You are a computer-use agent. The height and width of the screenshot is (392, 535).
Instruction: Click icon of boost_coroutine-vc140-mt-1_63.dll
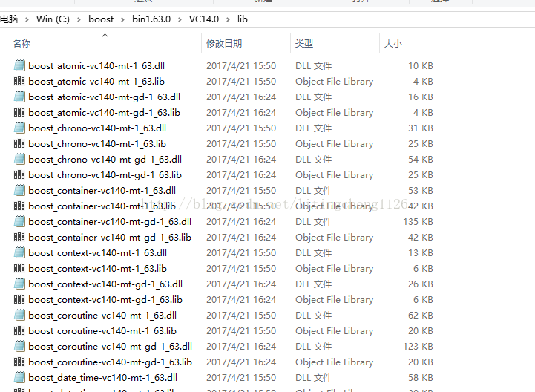(x=19, y=316)
